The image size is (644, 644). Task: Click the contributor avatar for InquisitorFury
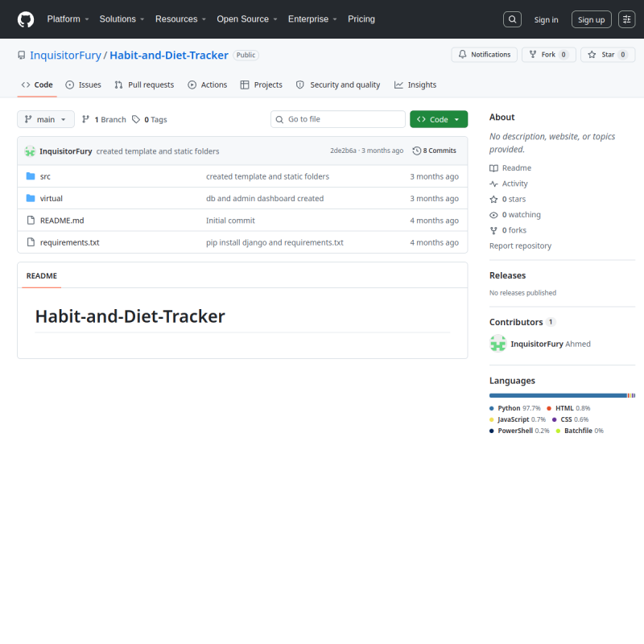point(497,344)
